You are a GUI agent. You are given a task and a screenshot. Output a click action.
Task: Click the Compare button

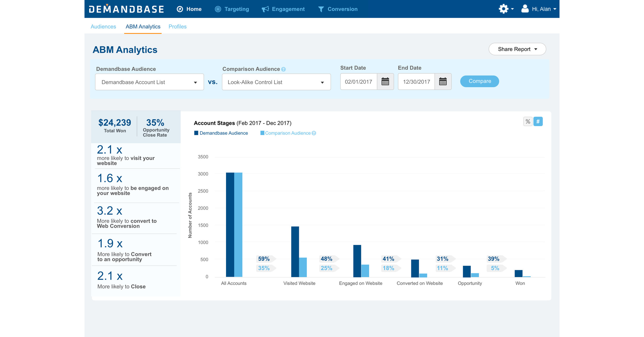click(479, 81)
